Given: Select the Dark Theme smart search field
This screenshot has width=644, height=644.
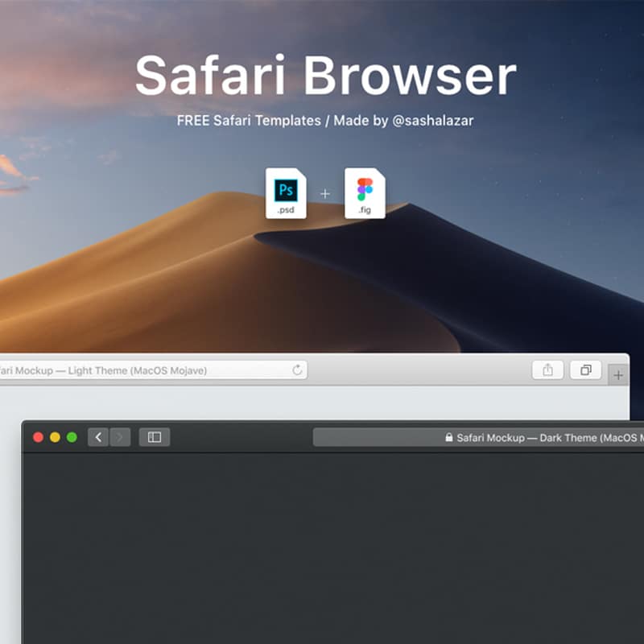Looking at the screenshot, I should point(499,438).
